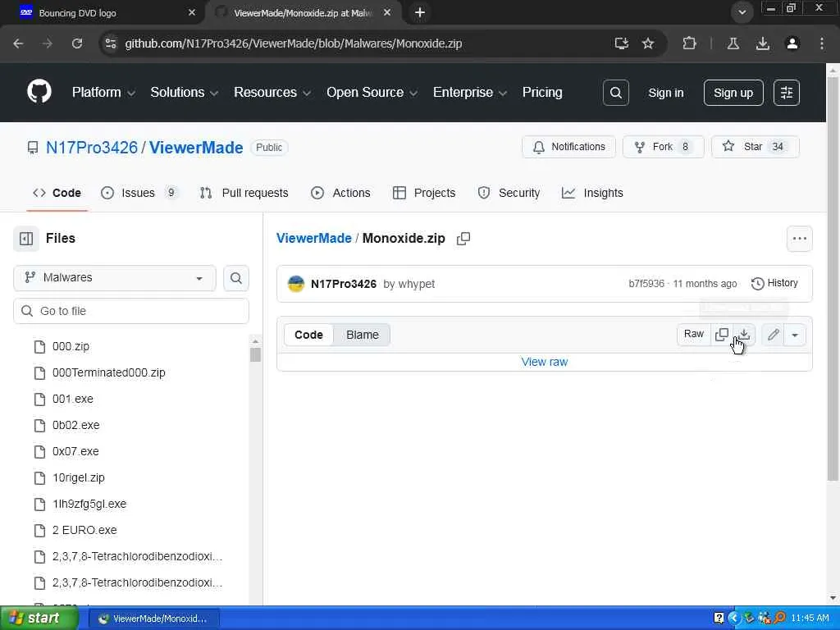Click the browser address bar URL
840x630 pixels.
(x=294, y=43)
